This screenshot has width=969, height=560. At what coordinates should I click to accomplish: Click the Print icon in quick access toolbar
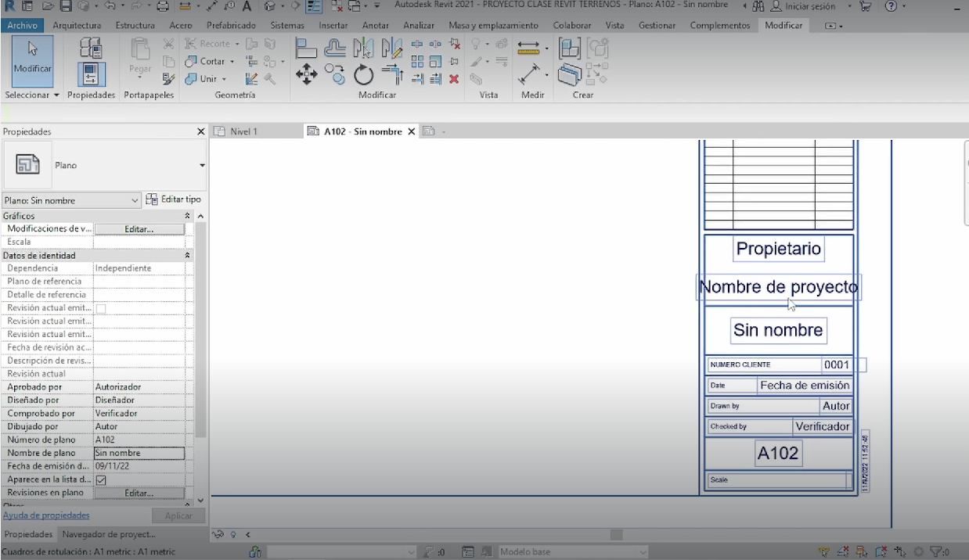(163, 6)
